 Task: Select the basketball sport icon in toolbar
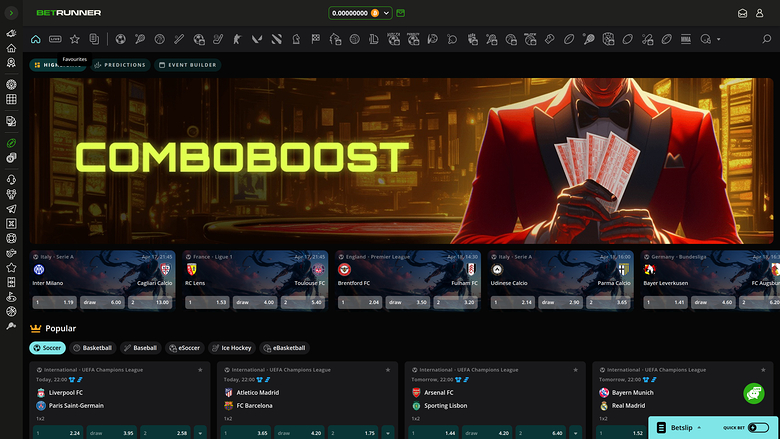[159, 39]
